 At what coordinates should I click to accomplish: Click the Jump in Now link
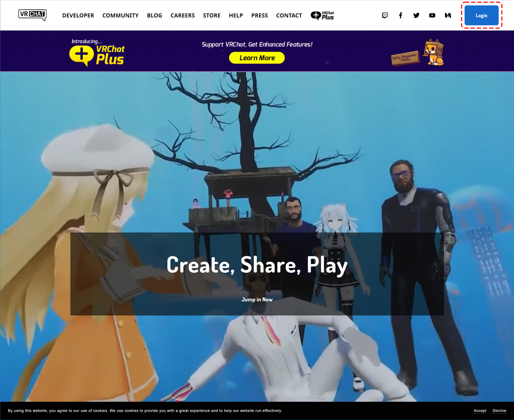pyautogui.click(x=257, y=299)
